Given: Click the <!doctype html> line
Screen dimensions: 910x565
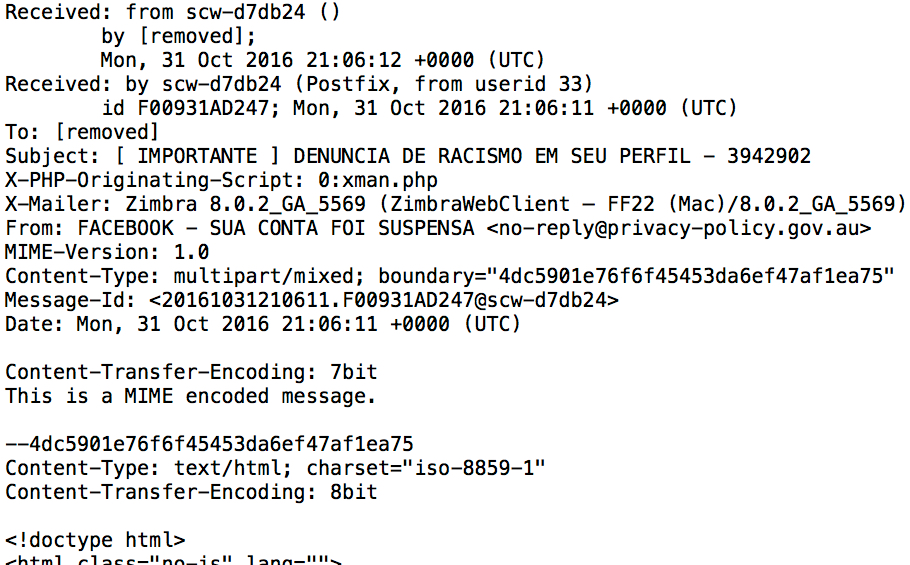Looking at the screenshot, I should (x=95, y=540).
